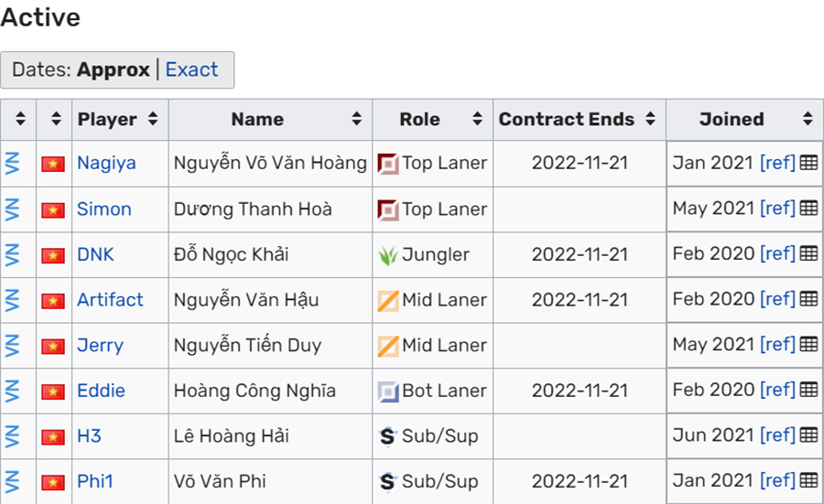Open the [ref] link in Jerry's row
824x504 pixels.
coord(777,345)
